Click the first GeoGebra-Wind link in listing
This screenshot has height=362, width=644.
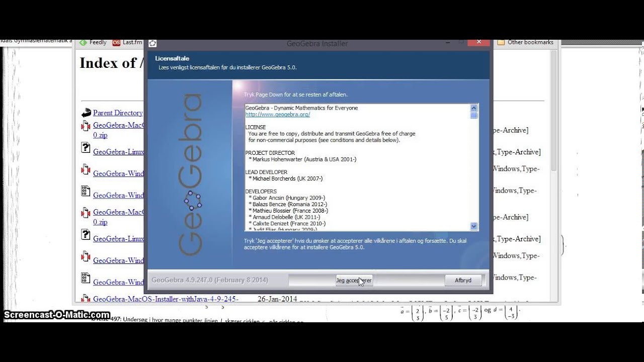click(x=119, y=173)
